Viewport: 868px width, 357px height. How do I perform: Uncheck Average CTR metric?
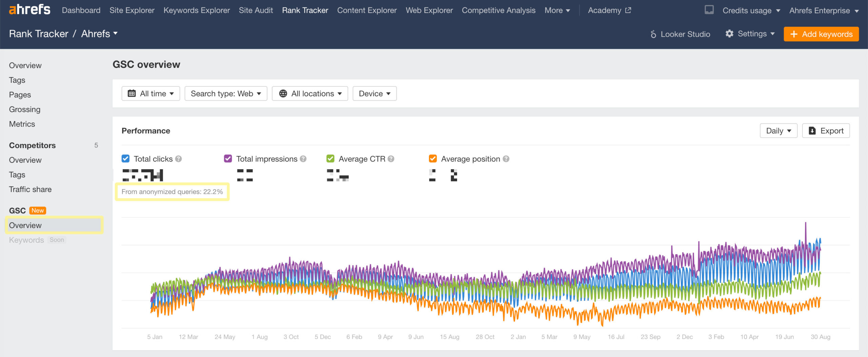coord(330,159)
